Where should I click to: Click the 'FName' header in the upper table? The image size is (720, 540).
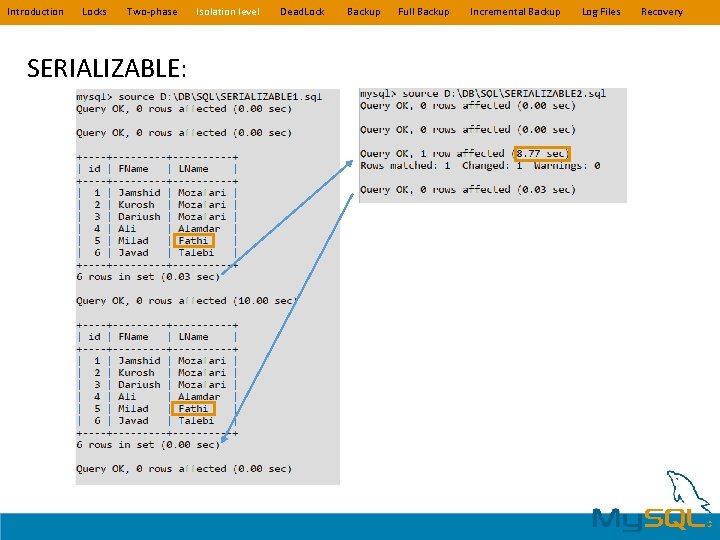[133, 169]
